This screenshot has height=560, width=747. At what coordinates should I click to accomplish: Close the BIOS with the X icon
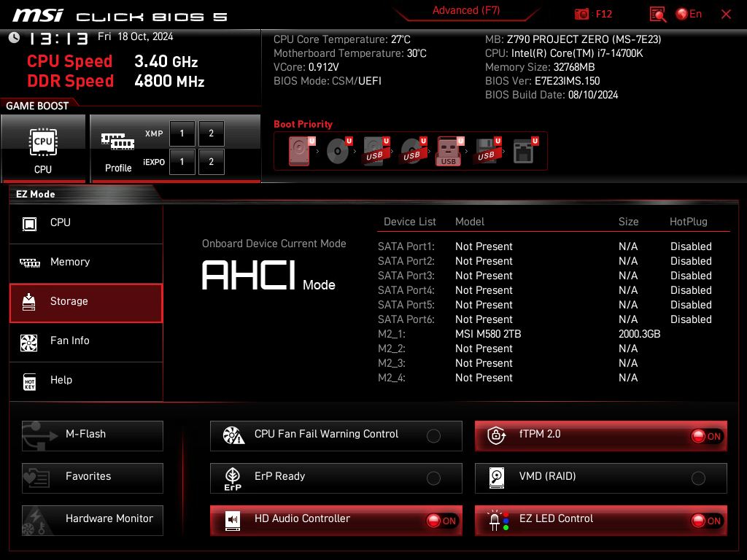click(x=726, y=15)
